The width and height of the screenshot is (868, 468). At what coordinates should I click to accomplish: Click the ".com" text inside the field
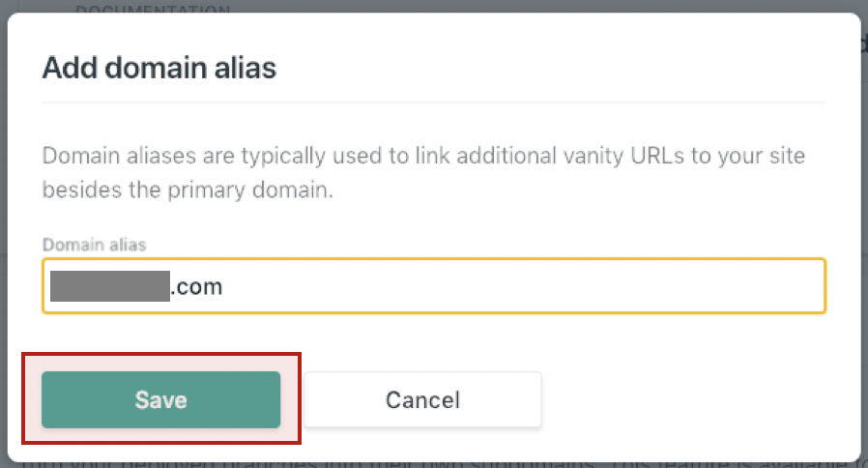pyautogui.click(x=196, y=286)
